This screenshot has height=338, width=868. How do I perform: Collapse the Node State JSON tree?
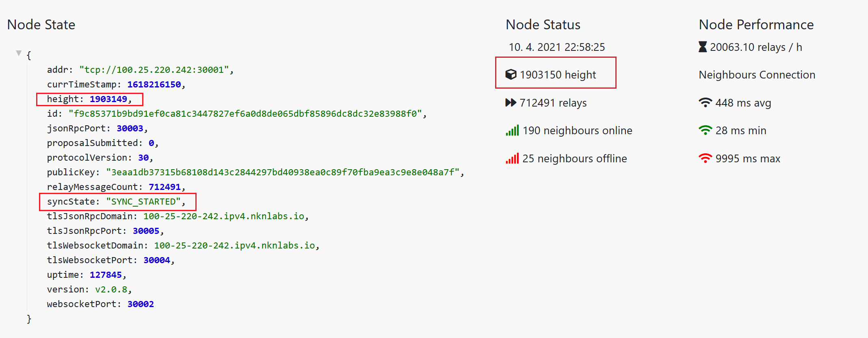pyautogui.click(x=19, y=53)
